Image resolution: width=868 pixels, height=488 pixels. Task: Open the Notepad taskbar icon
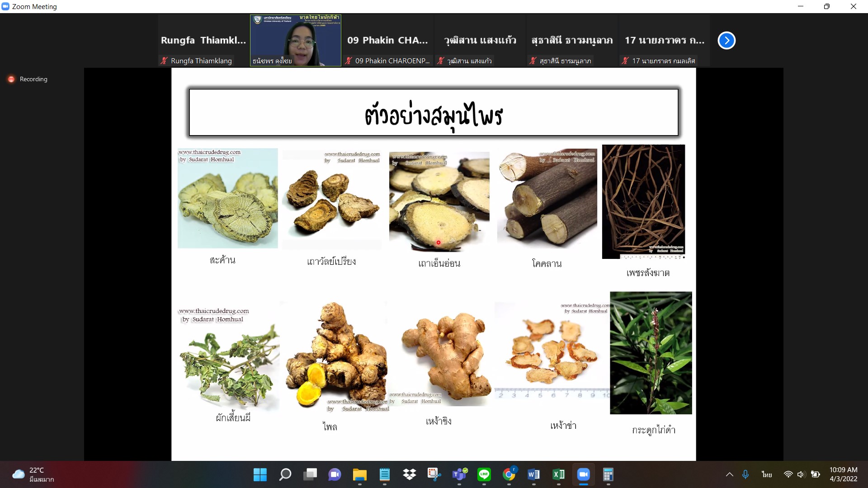tap(385, 474)
